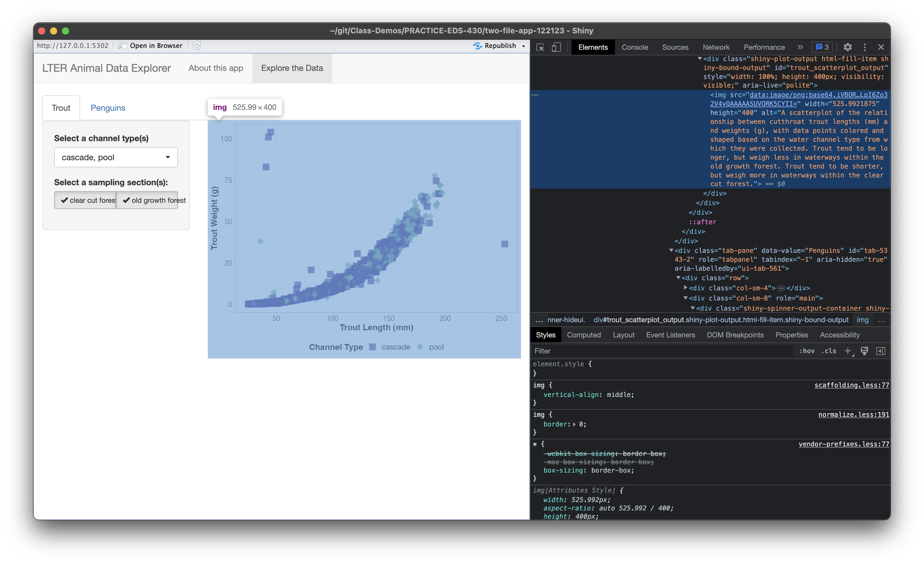Click the reload app icon
Viewport: 924px width, 564px height.
pyautogui.click(x=197, y=46)
